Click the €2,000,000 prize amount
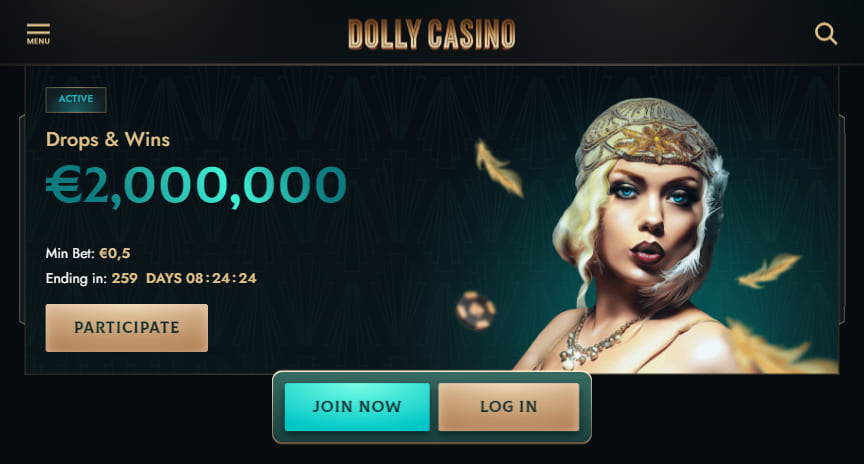864x464 pixels. coord(196,186)
